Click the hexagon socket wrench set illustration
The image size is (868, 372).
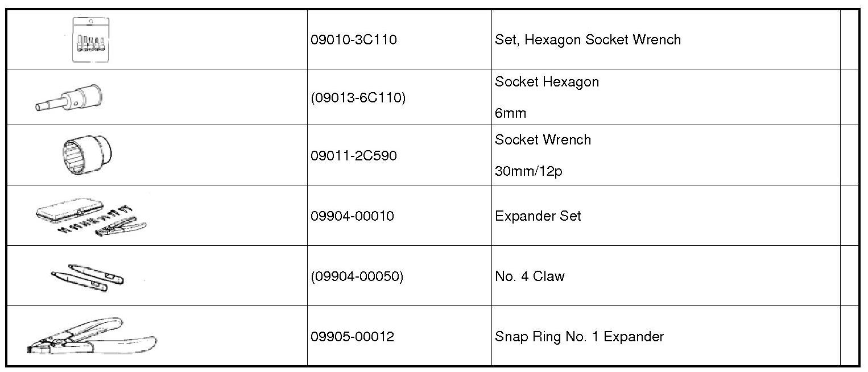tap(91, 40)
